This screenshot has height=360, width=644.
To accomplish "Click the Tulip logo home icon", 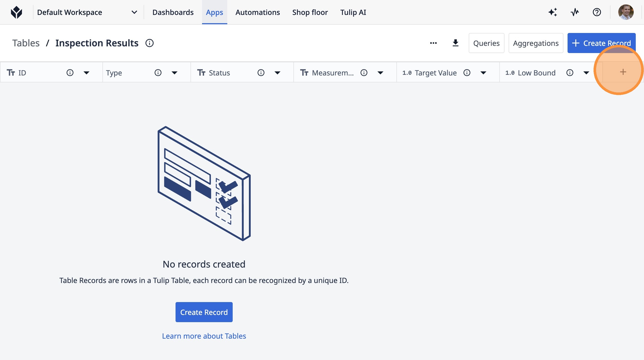I will pos(16,12).
